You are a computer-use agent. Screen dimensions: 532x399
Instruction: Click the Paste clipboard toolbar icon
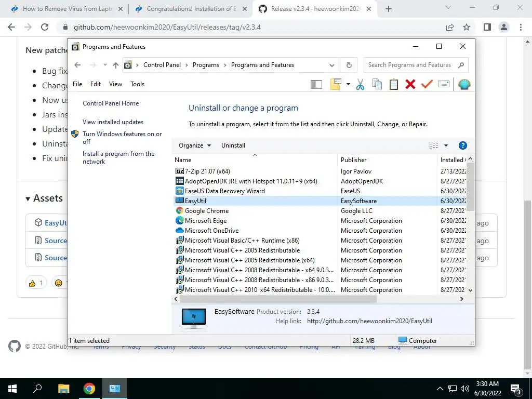(x=394, y=84)
